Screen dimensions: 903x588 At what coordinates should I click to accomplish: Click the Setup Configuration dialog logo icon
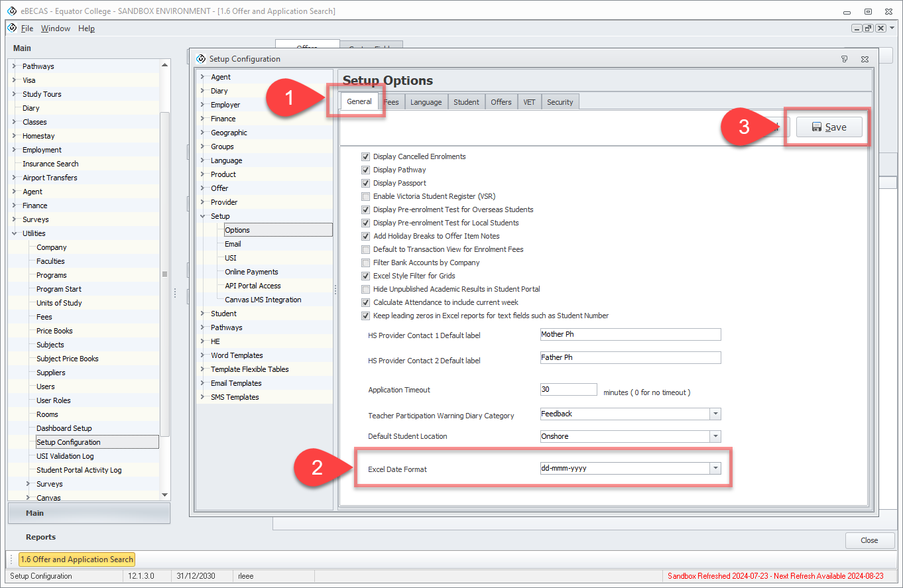pos(201,59)
